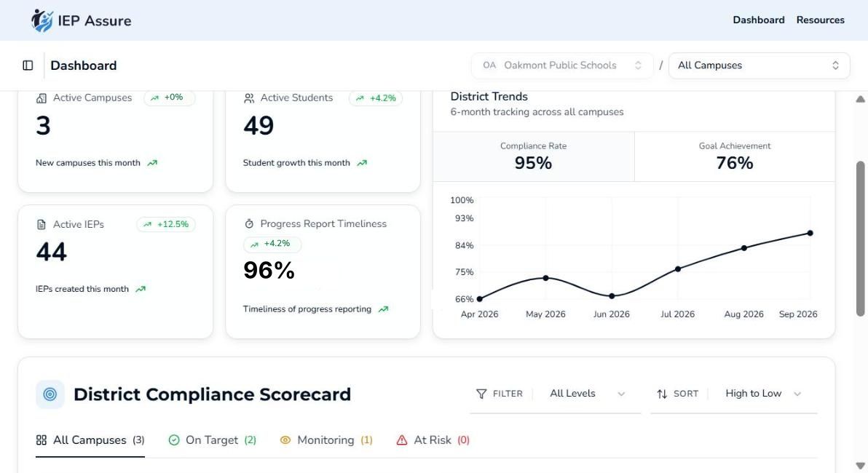The width and height of the screenshot is (868, 473).
Task: Click trend arrow beside Student growth this month
Action: tap(362, 163)
